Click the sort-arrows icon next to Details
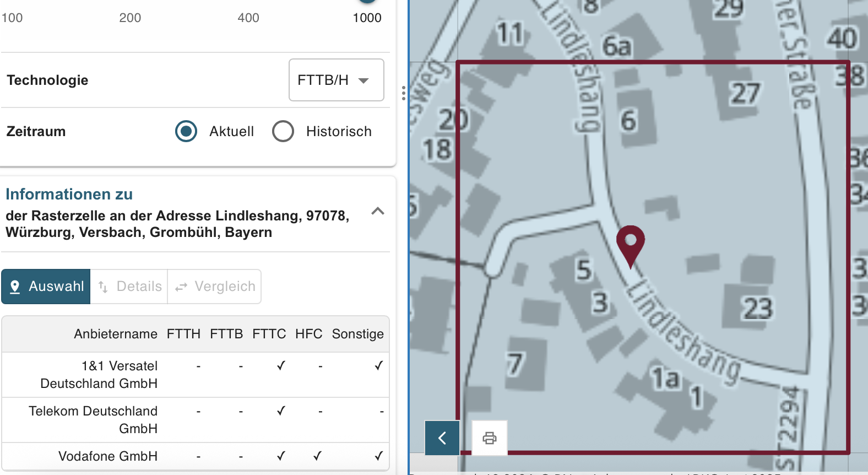This screenshot has width=868, height=475. pyautogui.click(x=102, y=286)
